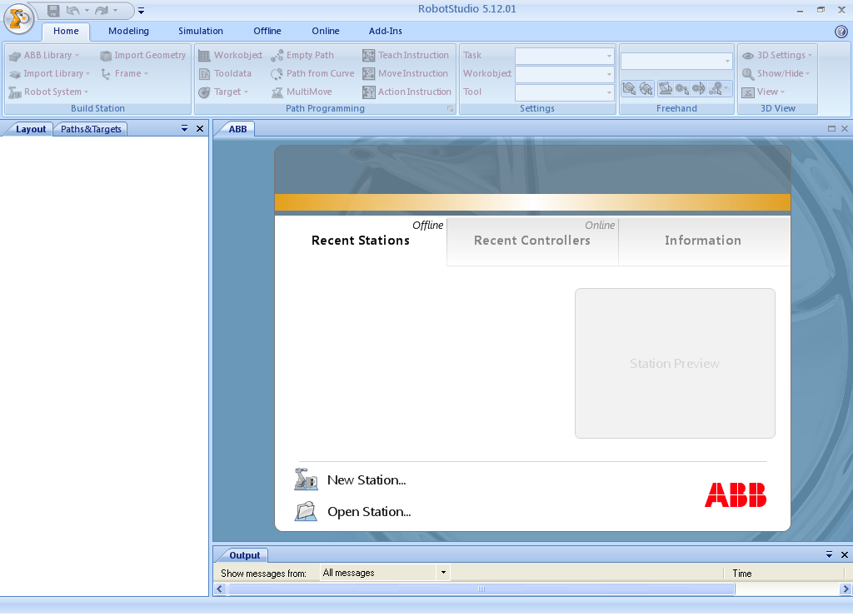
Task: Click the Frame tool
Action: (125, 73)
